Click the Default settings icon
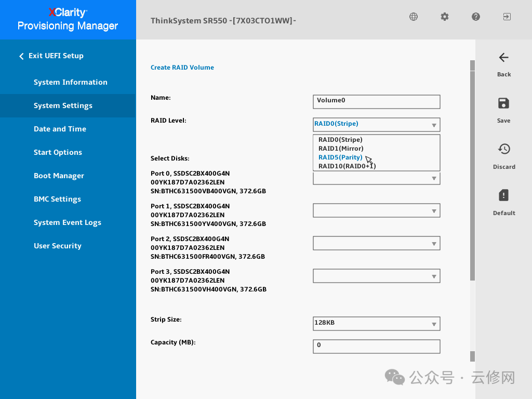 coord(503,195)
